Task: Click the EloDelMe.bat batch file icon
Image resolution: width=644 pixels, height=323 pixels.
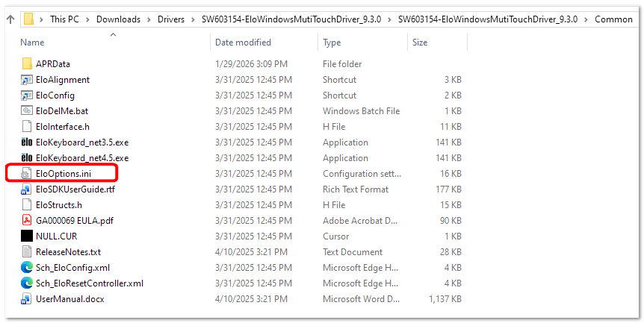Action: 27,110
